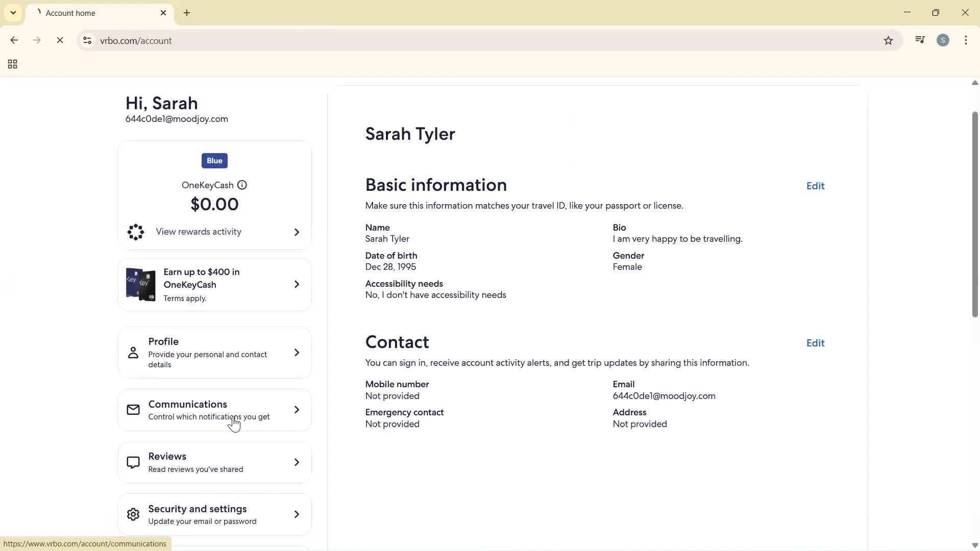Select the Communications envelope icon
This screenshot has width=980, height=551.
pyautogui.click(x=133, y=409)
